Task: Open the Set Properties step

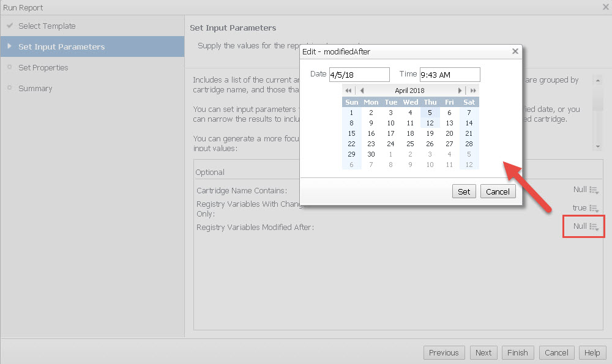Action: point(43,67)
